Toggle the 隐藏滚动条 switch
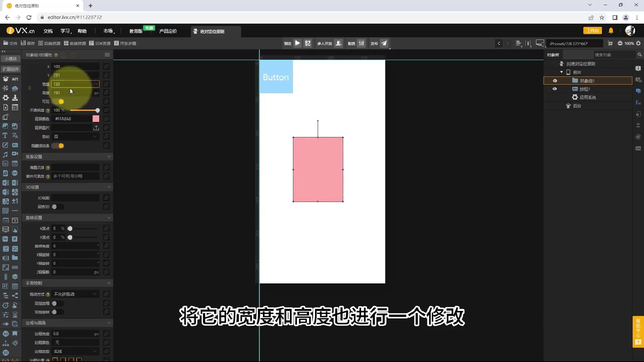The image size is (644, 362). click(58, 146)
